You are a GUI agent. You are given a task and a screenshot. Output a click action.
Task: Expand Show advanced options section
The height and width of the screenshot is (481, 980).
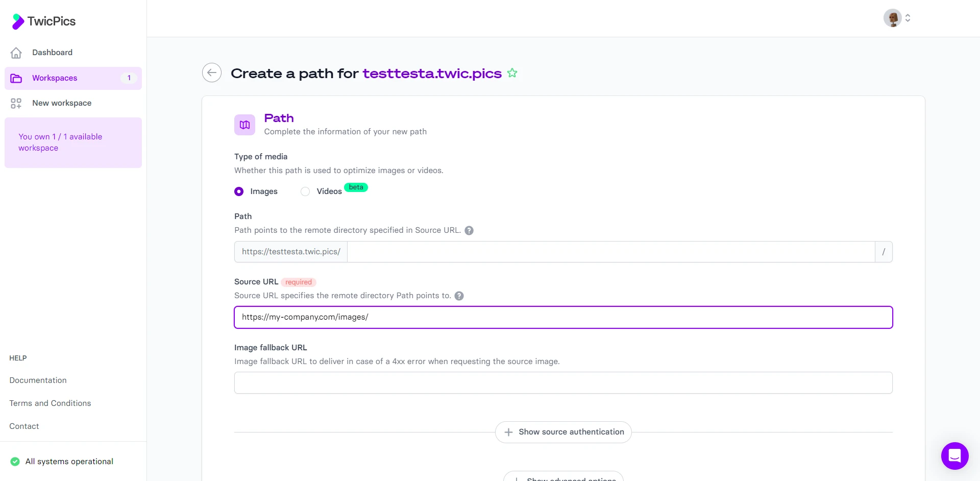(x=563, y=477)
